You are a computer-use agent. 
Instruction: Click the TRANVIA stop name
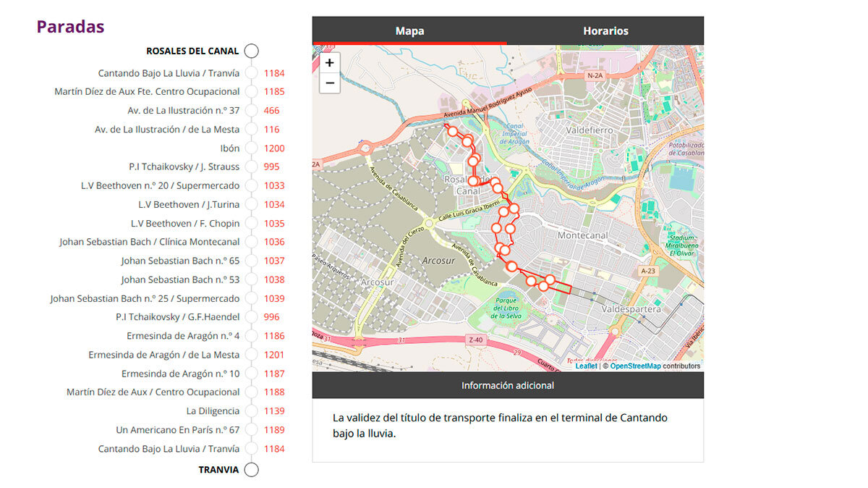pos(218,470)
